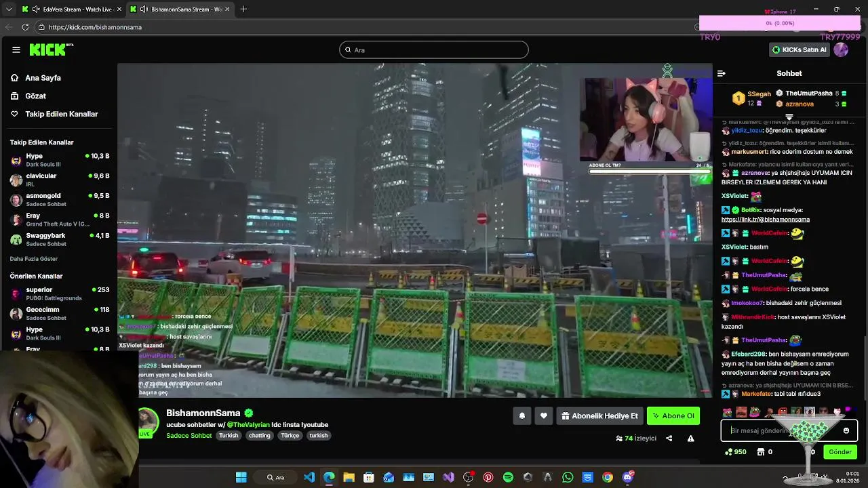The image size is (868, 488).
Task: Click the Abone Ol subscribe button
Action: (673, 416)
